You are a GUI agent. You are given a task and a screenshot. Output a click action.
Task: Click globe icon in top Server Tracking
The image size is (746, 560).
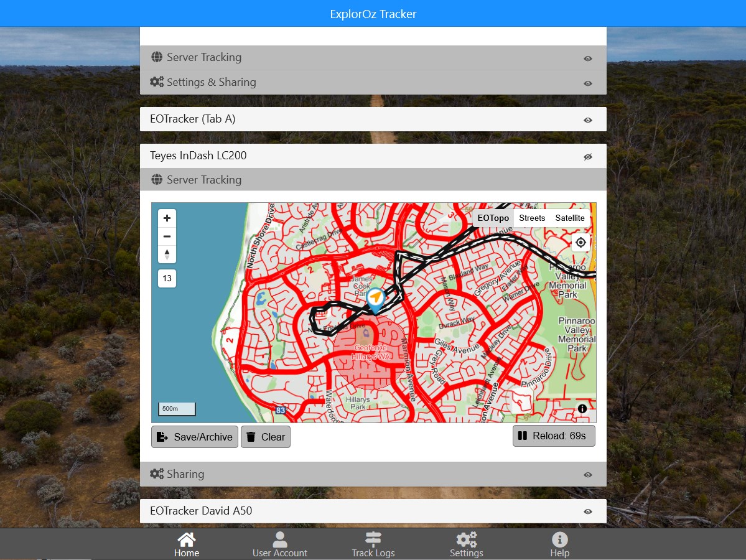(157, 57)
